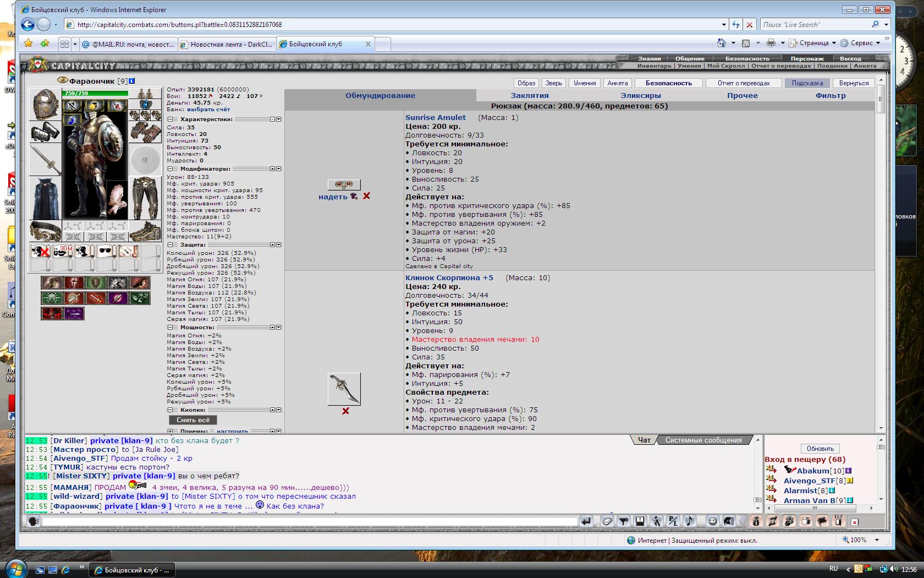Click the 30M scroll icon
Screen dimensions: 924x578
[62, 251]
